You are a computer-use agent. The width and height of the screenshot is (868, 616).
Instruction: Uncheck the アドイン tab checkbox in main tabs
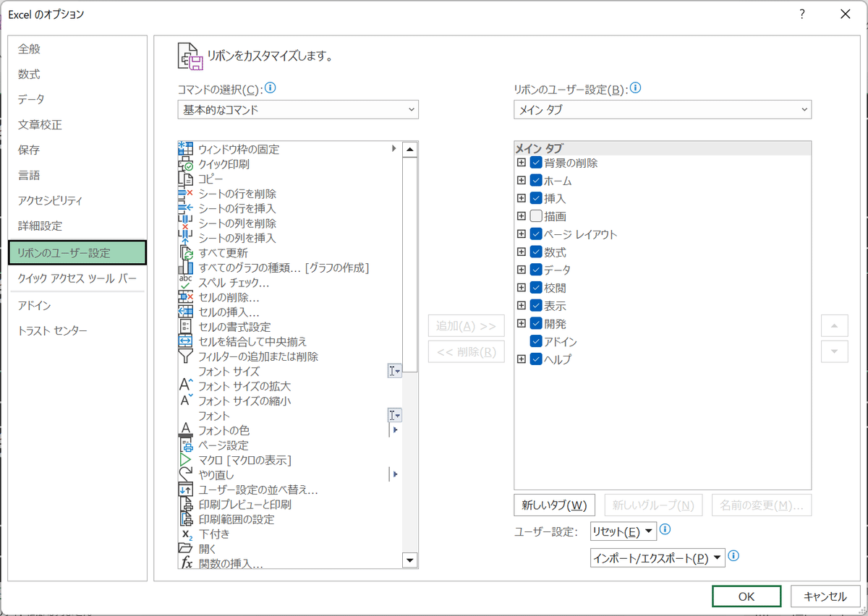point(536,341)
